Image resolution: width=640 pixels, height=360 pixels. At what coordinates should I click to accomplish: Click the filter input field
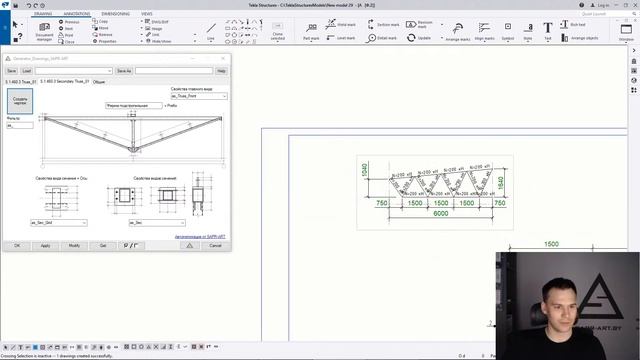pos(20,126)
